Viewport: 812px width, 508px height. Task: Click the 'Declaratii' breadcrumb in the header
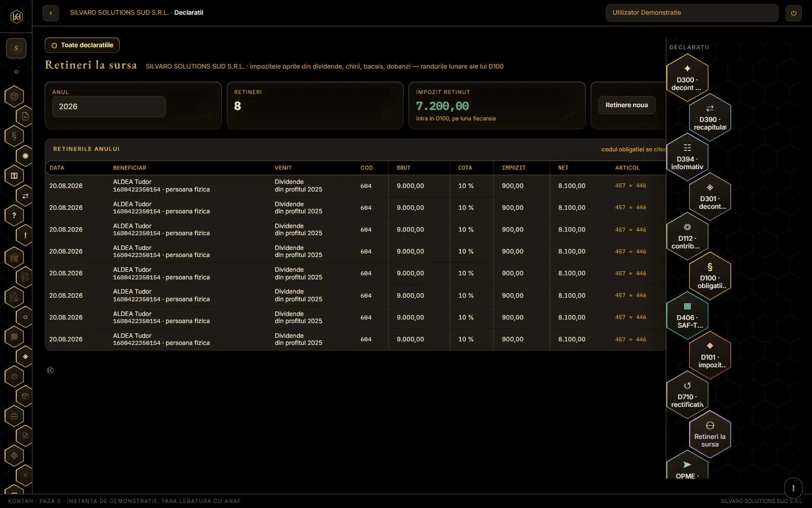(x=189, y=13)
